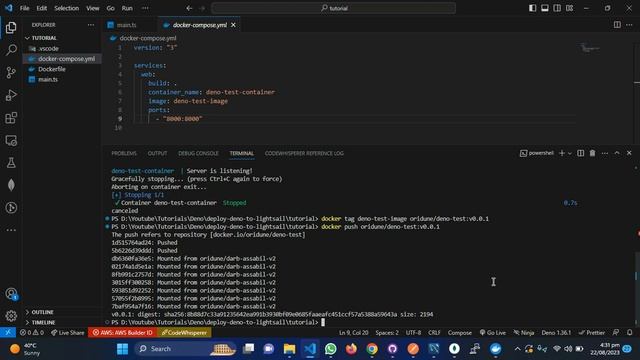
Task: Toggle secondary side bar visibility
Action: pos(557,8)
